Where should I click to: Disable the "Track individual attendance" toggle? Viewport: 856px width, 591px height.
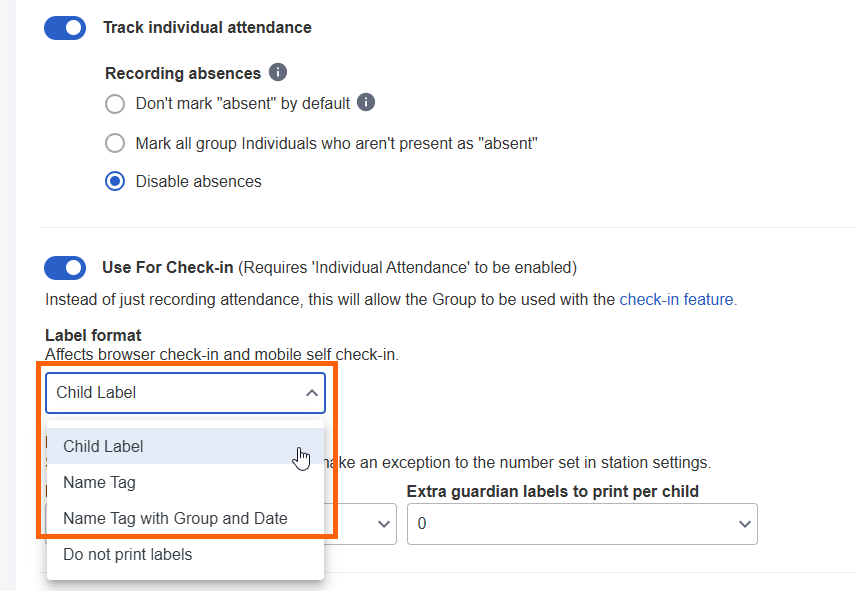coord(64,27)
